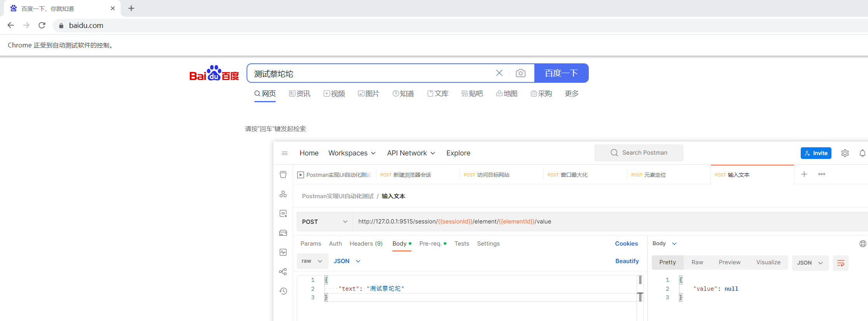Expand the API Network dropdown

point(411,153)
